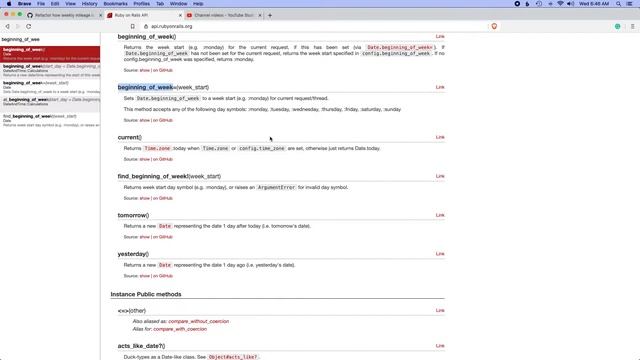The image size is (640, 360).
Task: Reload the current page
Action: click(x=29, y=26)
